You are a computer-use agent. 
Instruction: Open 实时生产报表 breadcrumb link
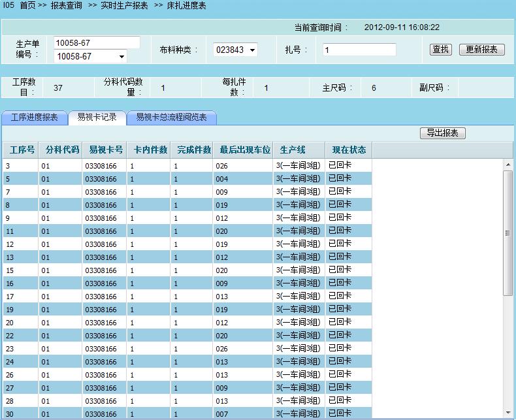coord(124,6)
